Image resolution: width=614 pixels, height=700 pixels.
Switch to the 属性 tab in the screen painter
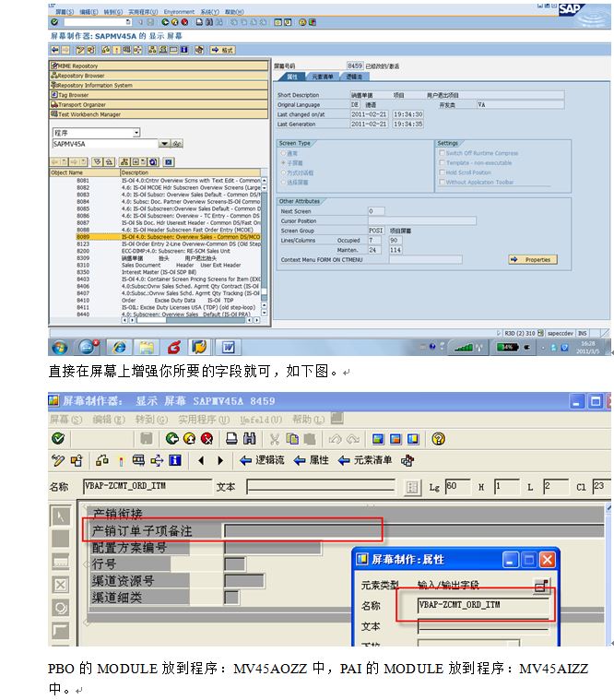(292, 77)
